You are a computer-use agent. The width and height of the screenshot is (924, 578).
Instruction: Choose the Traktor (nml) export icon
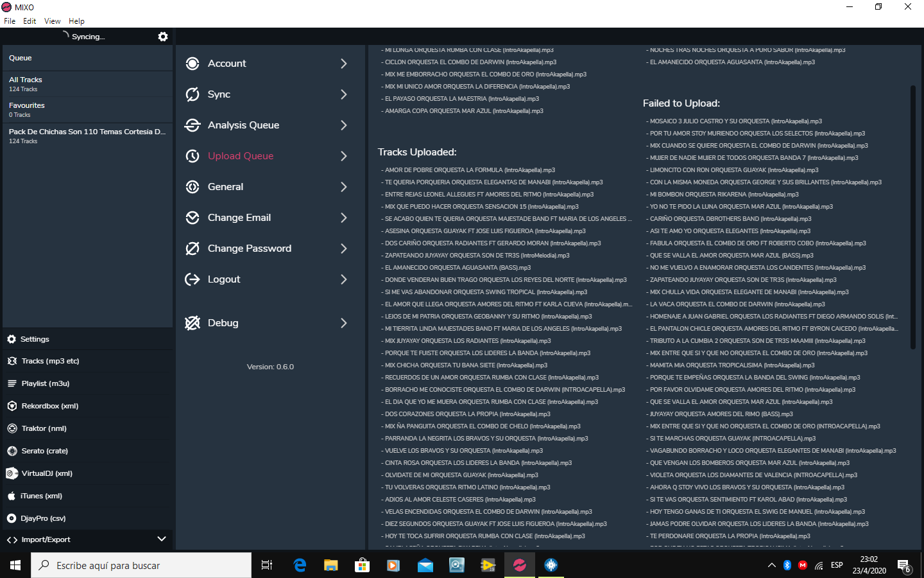pyautogui.click(x=12, y=428)
